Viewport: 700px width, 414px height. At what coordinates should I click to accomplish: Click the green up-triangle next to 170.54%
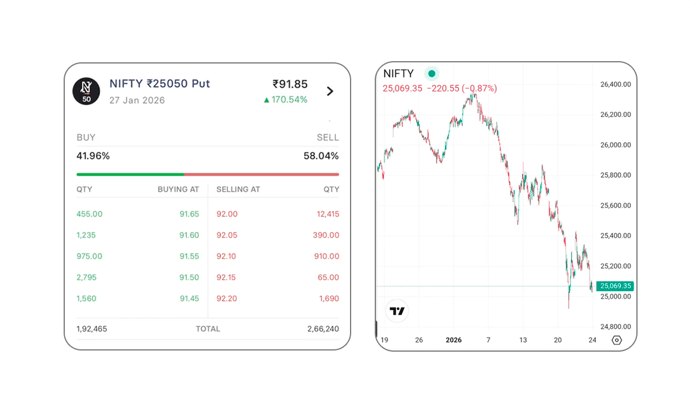pos(267,100)
